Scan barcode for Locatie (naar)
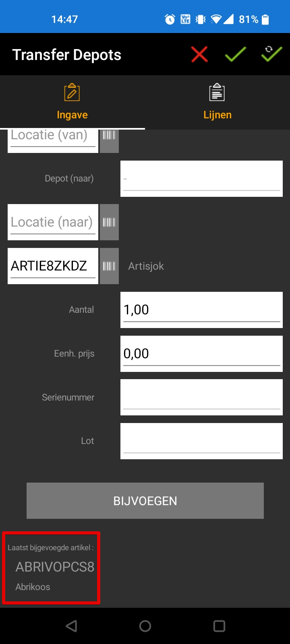This screenshot has width=290, height=644. point(109,222)
